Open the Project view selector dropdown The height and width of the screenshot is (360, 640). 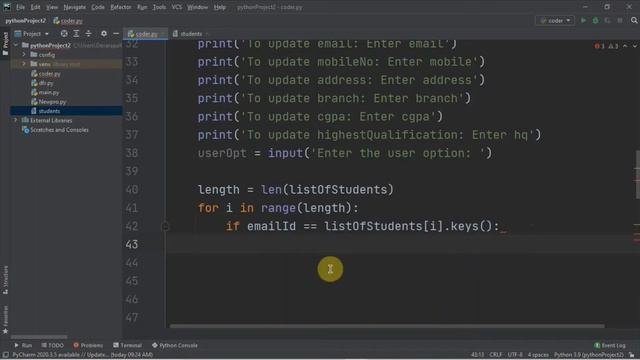(32, 33)
